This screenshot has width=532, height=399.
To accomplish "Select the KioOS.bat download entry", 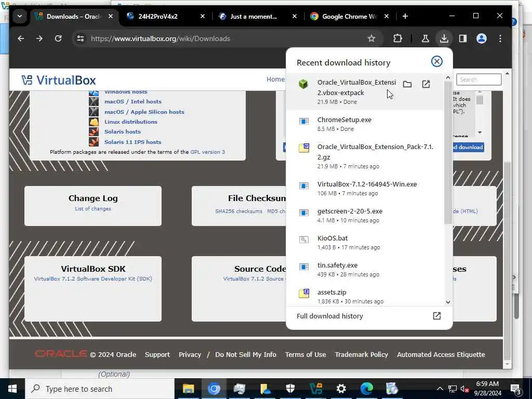I will point(365,242).
